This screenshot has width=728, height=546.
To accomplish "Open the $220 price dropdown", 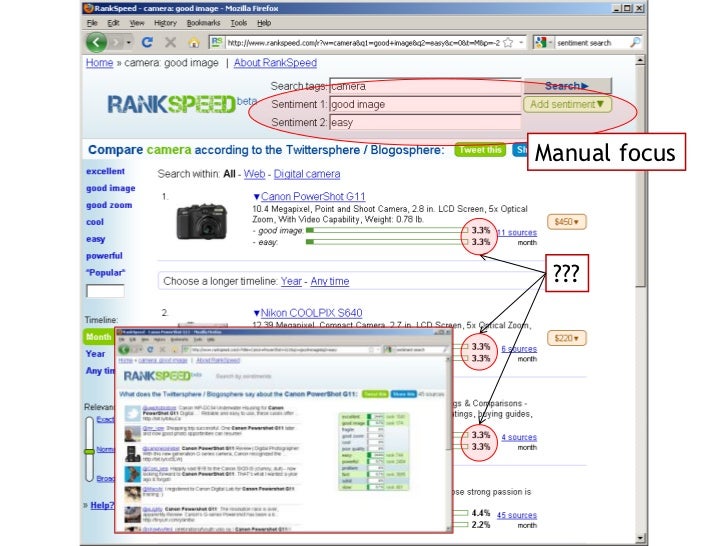I will click(x=567, y=338).
